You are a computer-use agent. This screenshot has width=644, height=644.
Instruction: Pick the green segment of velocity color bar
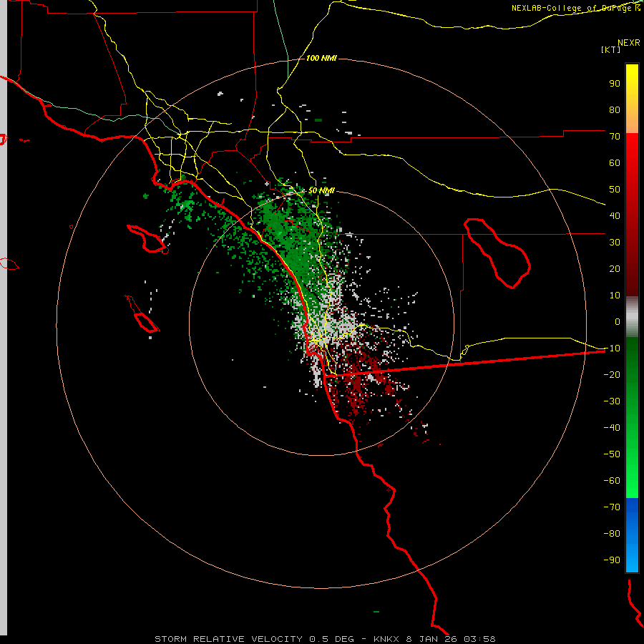pos(632,418)
